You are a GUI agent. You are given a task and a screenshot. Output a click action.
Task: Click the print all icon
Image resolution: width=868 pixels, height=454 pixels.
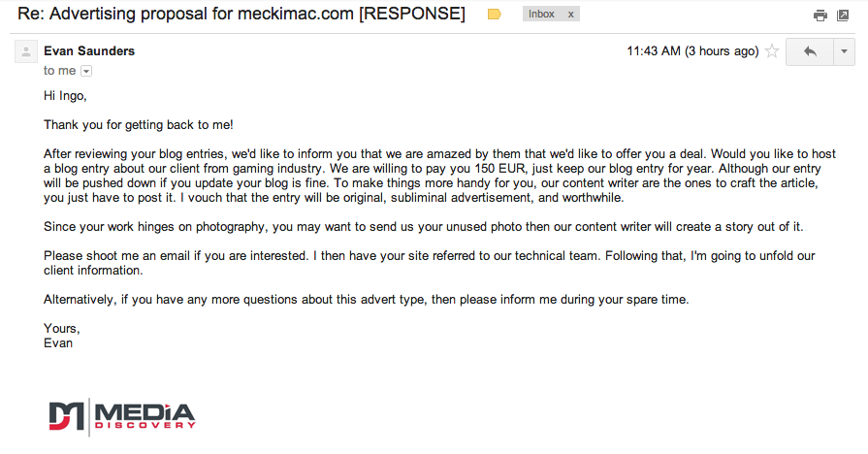pos(820,16)
